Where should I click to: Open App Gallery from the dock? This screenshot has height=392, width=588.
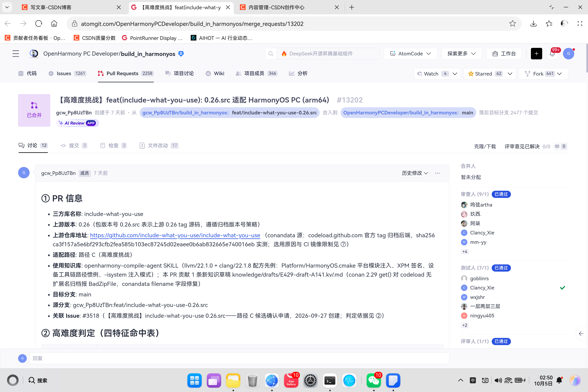click(291, 381)
